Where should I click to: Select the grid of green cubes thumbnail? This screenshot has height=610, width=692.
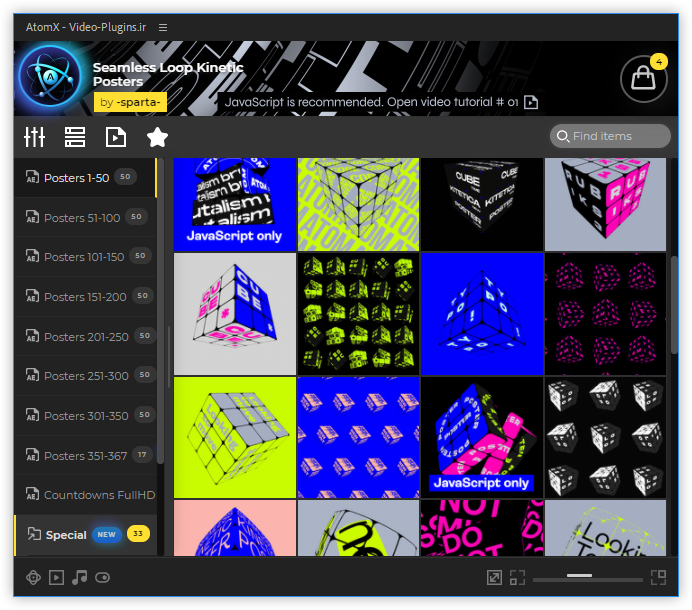(x=358, y=314)
